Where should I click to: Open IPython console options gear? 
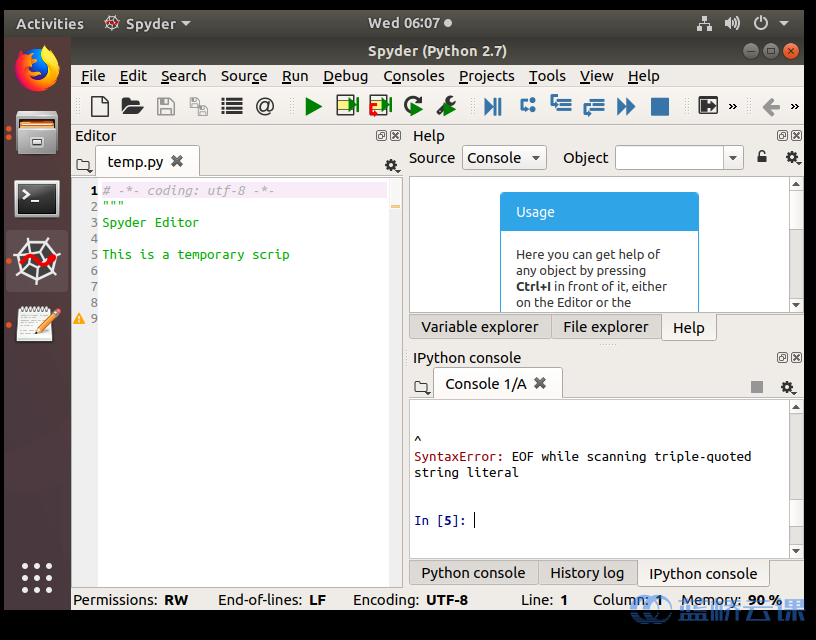(x=787, y=388)
